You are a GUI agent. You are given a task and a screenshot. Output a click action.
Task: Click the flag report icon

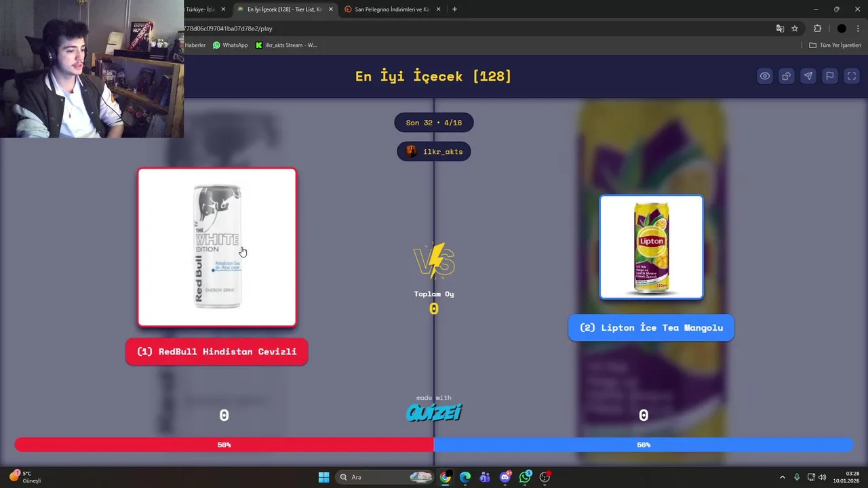point(829,76)
